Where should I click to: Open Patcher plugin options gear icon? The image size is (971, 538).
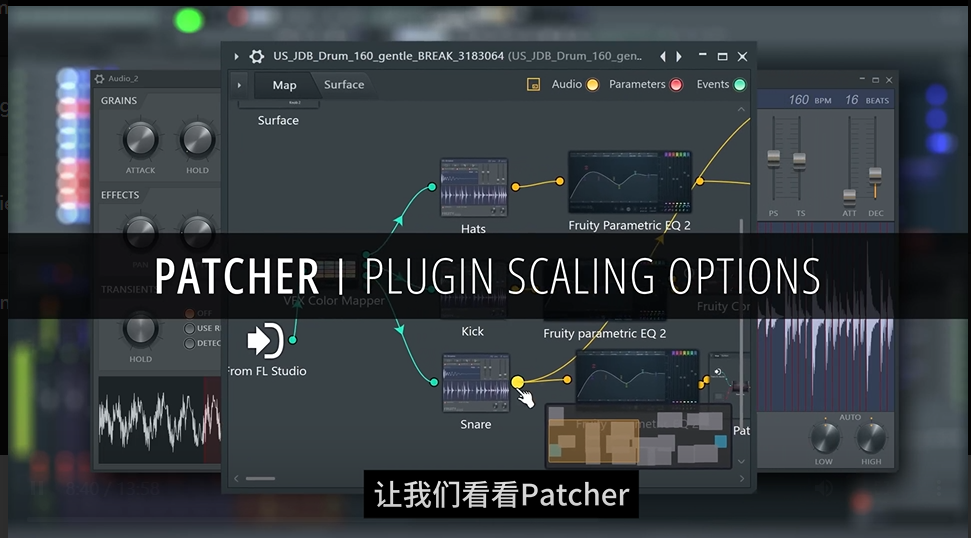256,56
